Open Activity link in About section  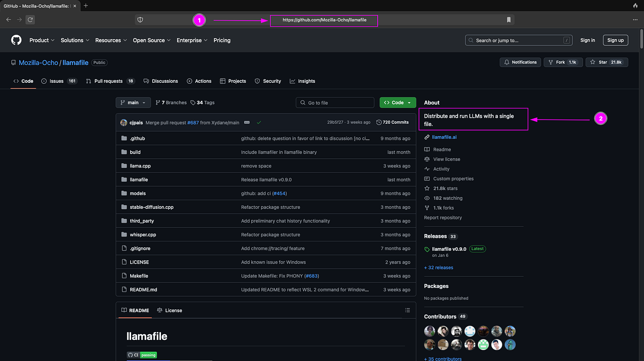pos(442,169)
